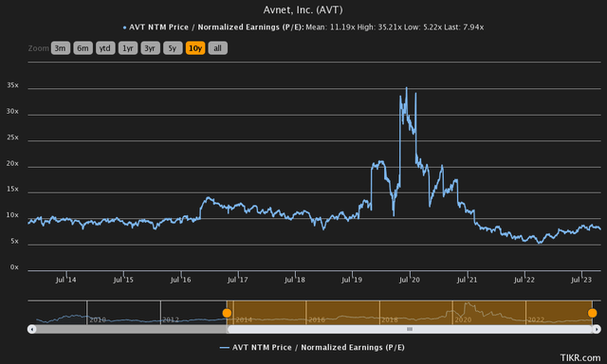Click the Avnet, Inc. (AVT) chart title

click(303, 10)
